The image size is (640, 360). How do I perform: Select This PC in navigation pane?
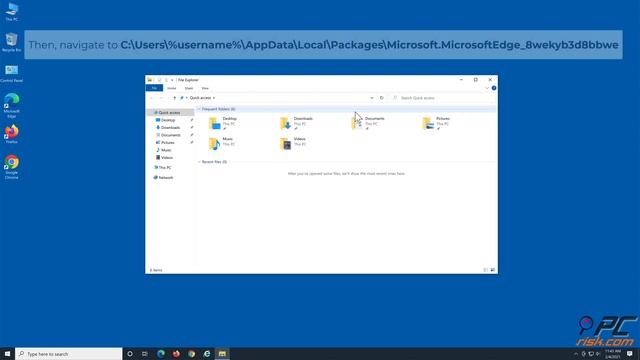pos(164,168)
